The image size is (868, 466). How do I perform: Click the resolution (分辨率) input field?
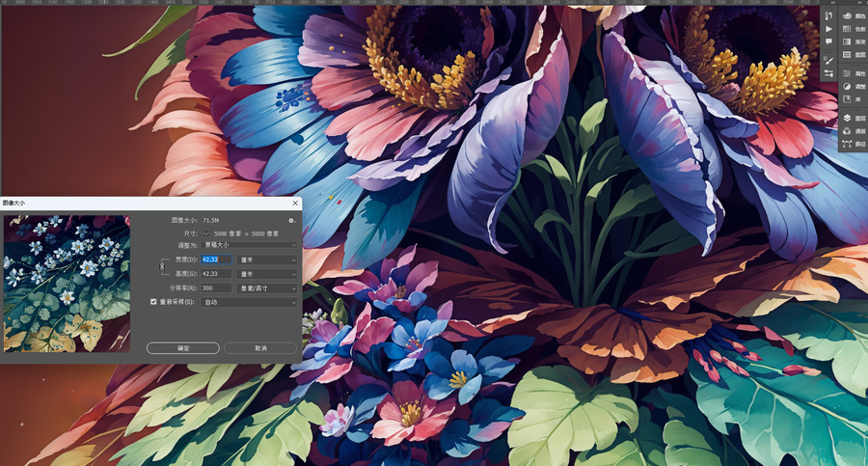(216, 288)
